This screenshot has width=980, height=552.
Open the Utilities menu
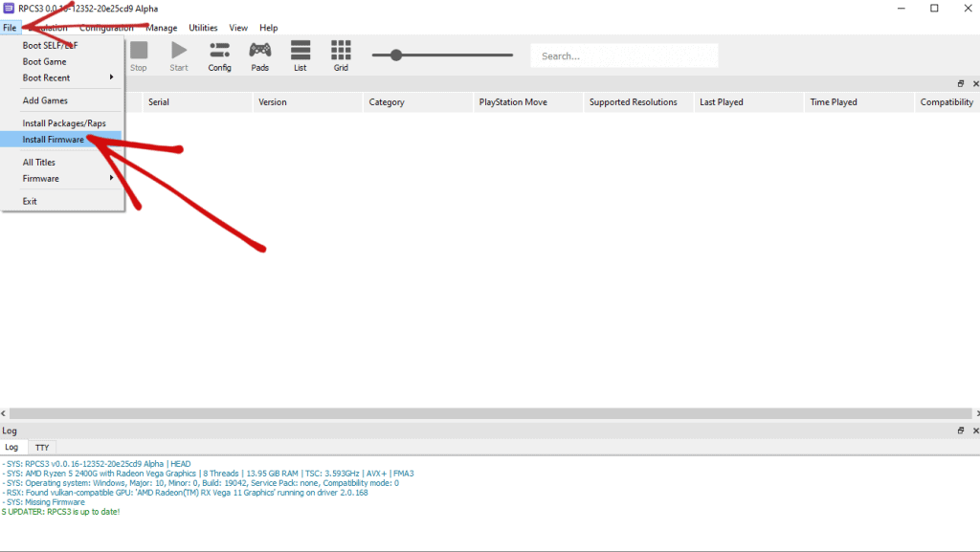coord(203,28)
